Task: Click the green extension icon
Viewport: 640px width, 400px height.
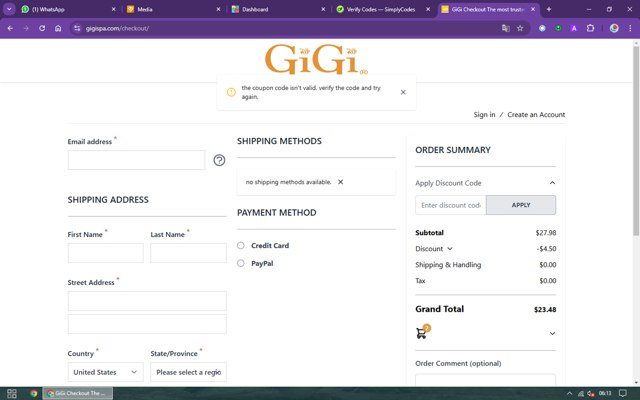Action: coord(558,28)
